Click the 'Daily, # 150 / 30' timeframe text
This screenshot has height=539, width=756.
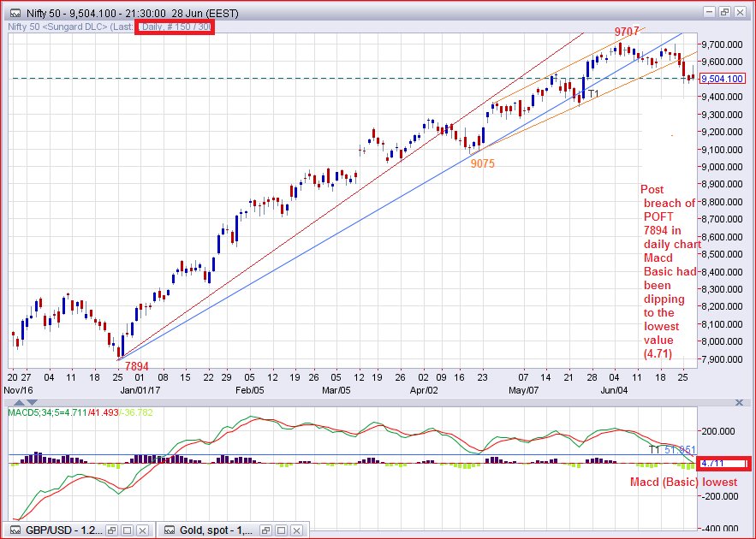pos(176,27)
